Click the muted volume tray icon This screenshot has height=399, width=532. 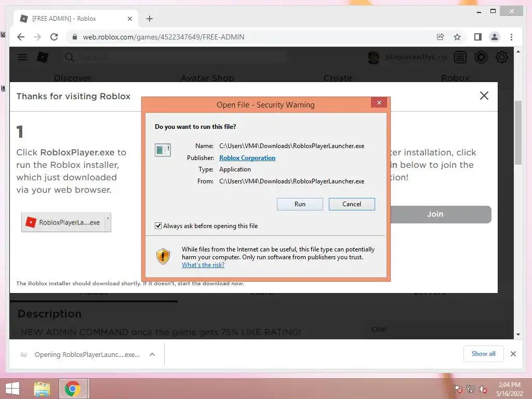tap(483, 389)
